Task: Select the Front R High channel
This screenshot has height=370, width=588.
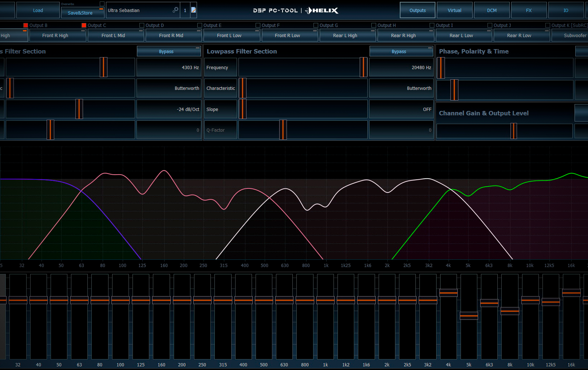Action: pos(58,35)
